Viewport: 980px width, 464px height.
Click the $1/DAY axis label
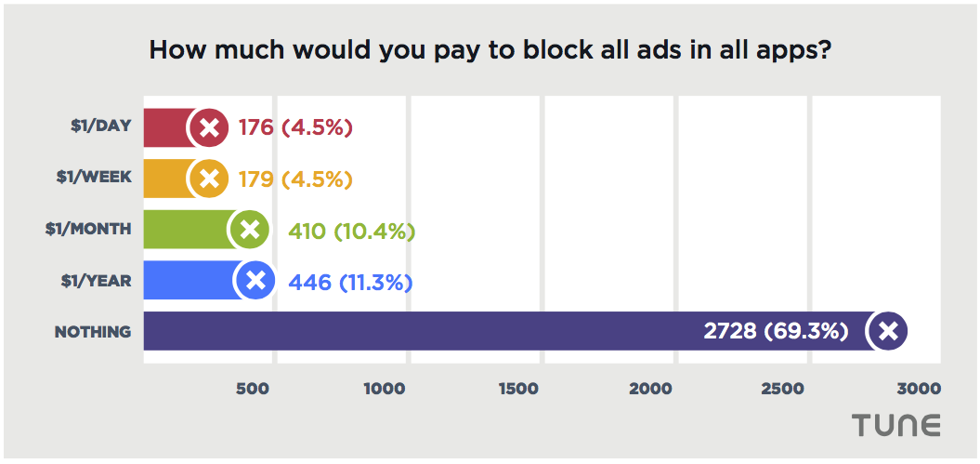(100, 127)
